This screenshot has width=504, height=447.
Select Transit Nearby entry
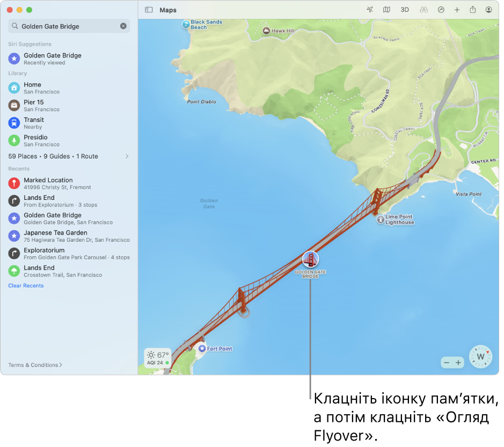tap(69, 123)
